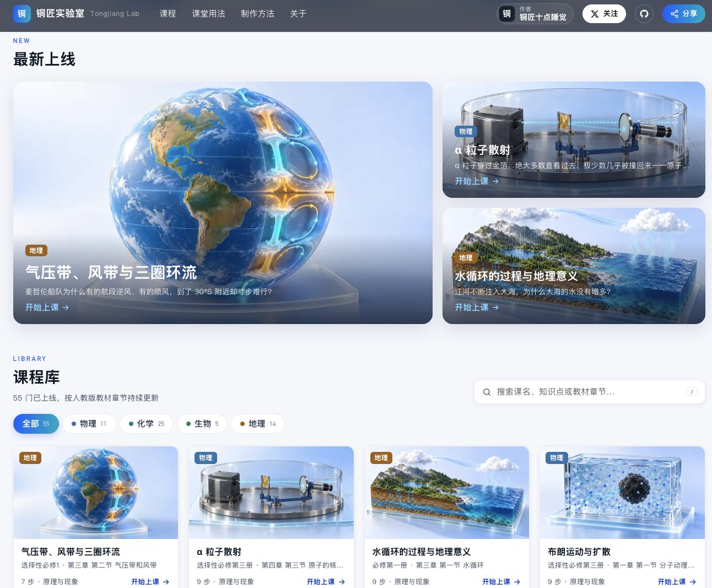Filter courses by 物理 11
This screenshot has width=712, height=588.
89,424
